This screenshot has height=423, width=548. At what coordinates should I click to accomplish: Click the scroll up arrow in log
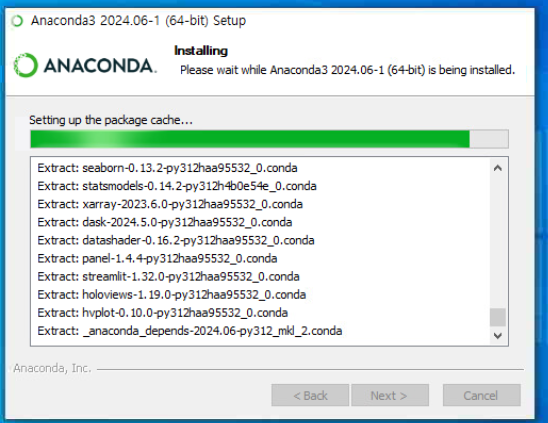498,168
